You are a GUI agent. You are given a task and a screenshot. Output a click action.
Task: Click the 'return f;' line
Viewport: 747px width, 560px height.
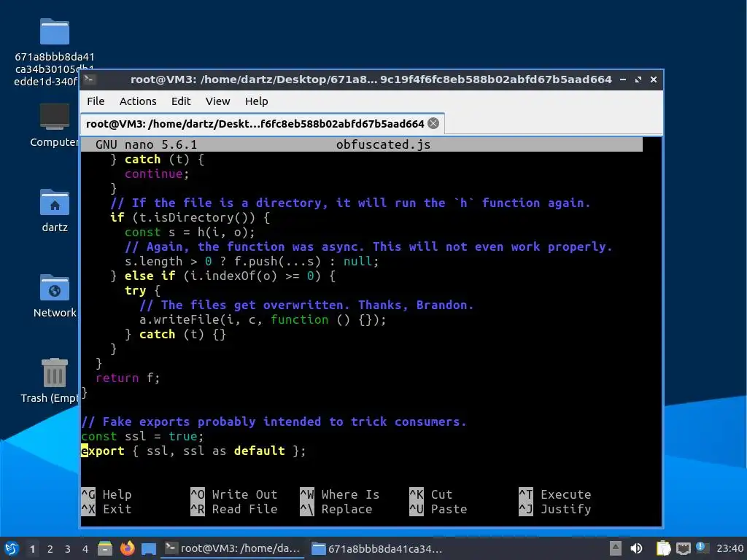click(x=128, y=378)
